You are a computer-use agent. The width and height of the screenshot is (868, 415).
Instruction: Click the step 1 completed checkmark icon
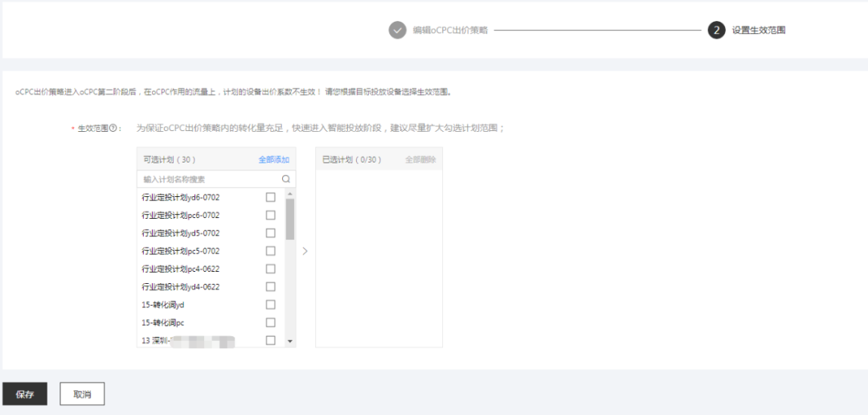397,31
